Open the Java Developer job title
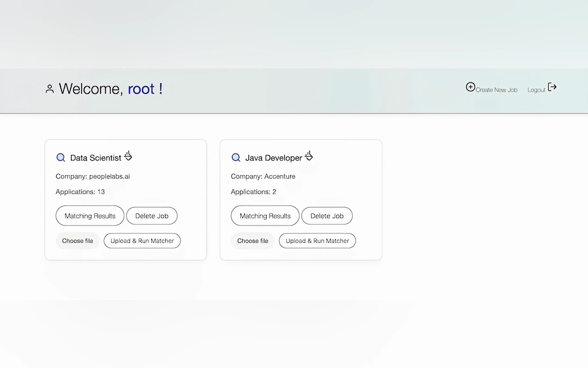This screenshot has width=588, height=368. 273,158
